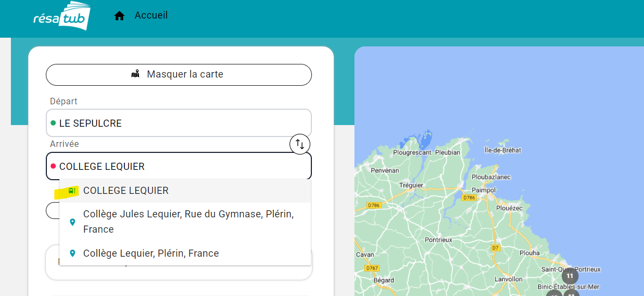Click the Tréguier label on the map
Viewport: 644px width, 296px height.
point(411,185)
